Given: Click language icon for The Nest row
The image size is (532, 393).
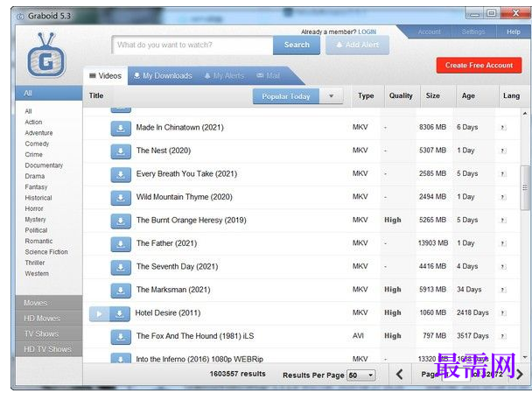Looking at the screenshot, I should coord(503,151).
